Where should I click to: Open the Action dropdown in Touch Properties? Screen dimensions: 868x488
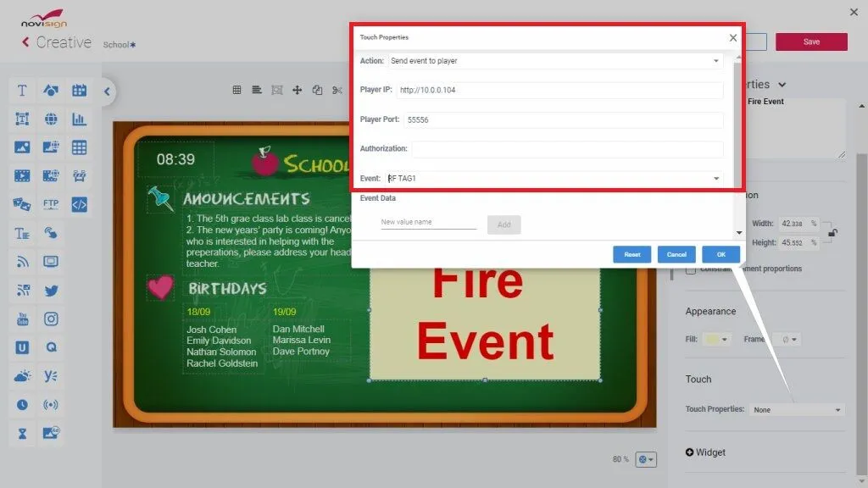(716, 60)
